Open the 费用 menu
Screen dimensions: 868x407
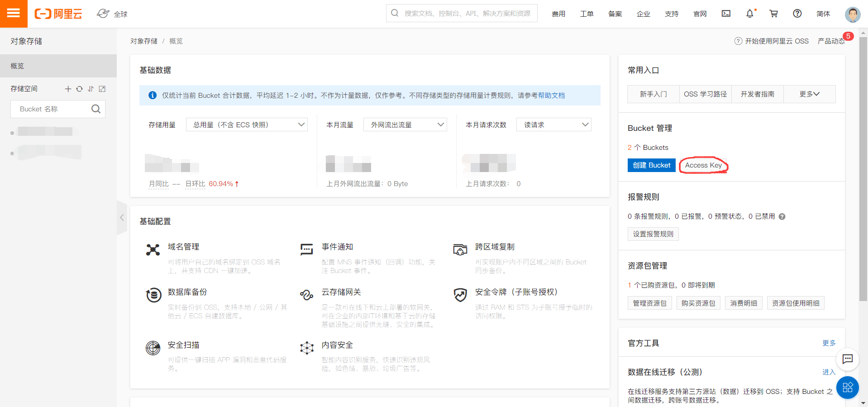point(558,14)
